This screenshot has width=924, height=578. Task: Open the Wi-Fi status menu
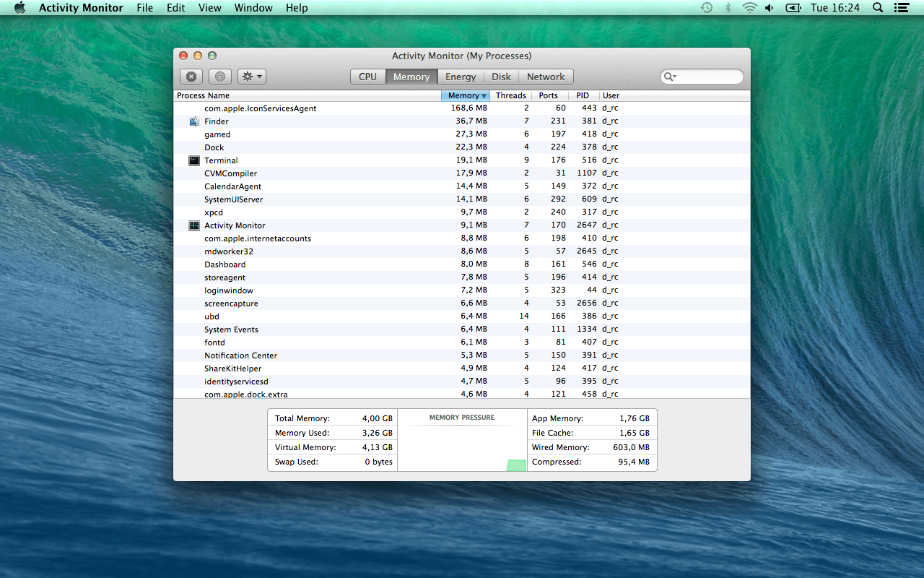click(749, 8)
